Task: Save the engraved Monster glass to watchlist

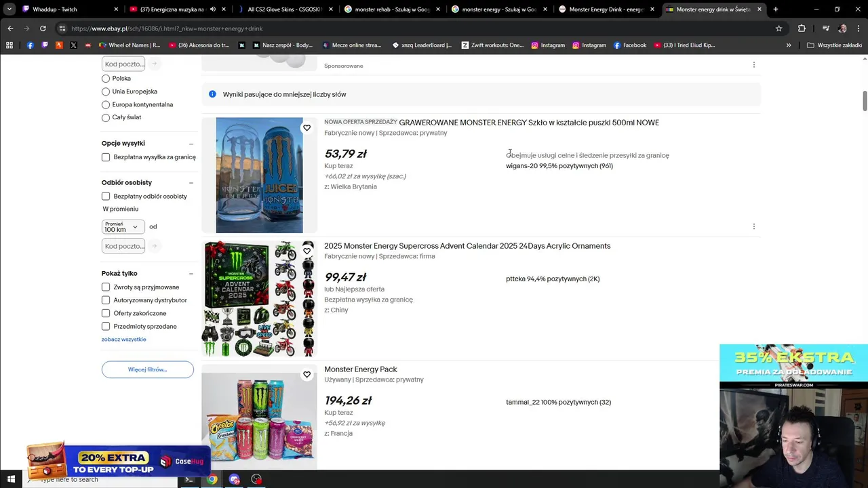Action: pos(307,127)
